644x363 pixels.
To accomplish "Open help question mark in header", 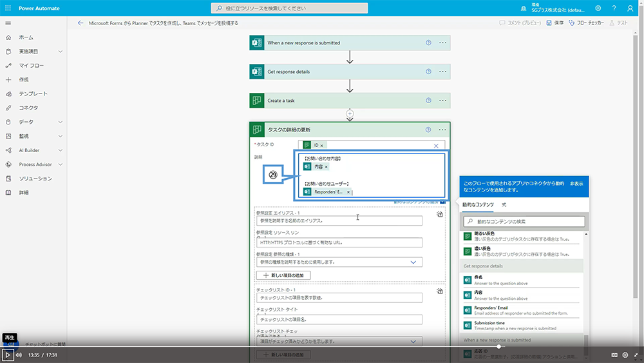I will pos(614,8).
